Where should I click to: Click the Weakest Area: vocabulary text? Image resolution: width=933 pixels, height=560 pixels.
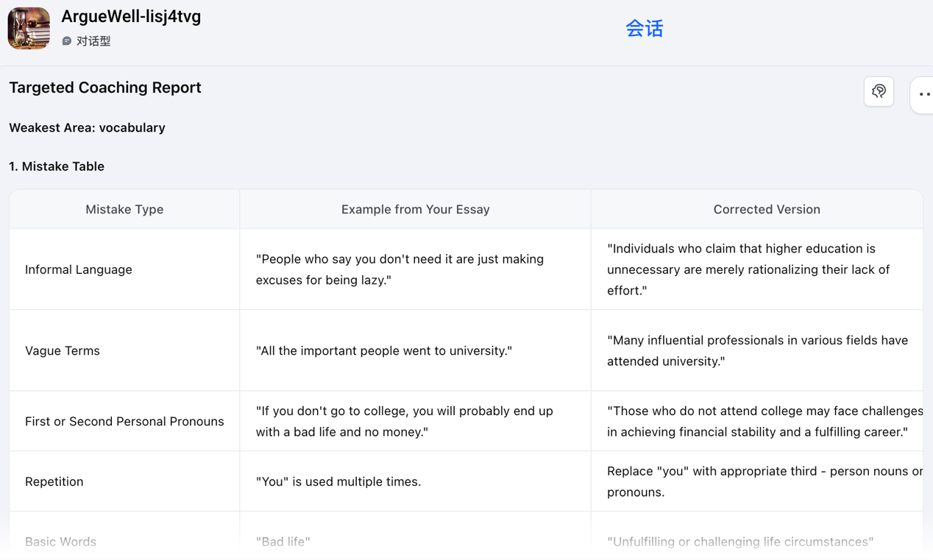pyautogui.click(x=87, y=127)
